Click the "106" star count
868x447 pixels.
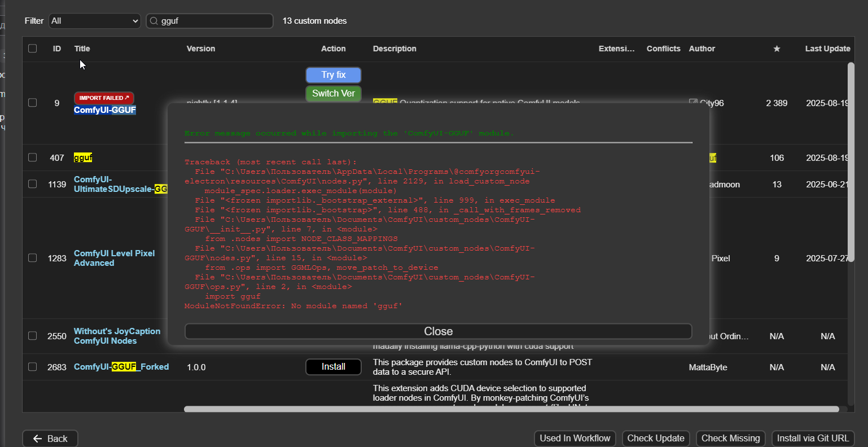coord(777,157)
